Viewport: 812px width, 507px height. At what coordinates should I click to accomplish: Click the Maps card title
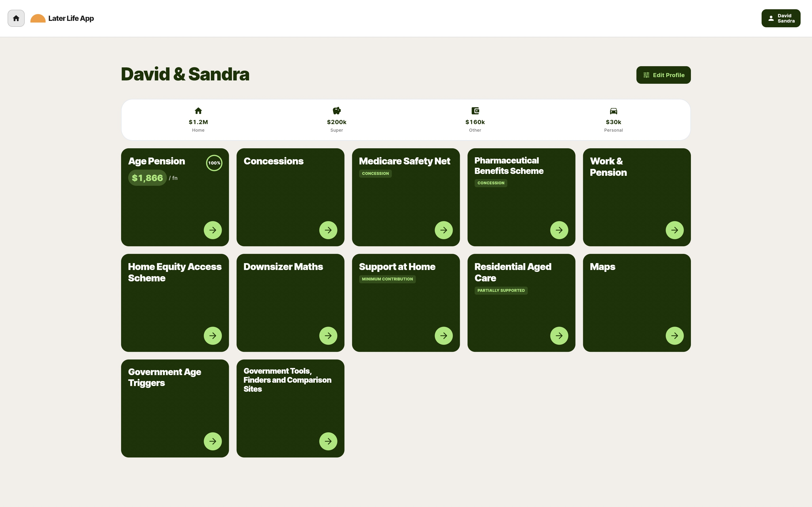[x=602, y=267]
